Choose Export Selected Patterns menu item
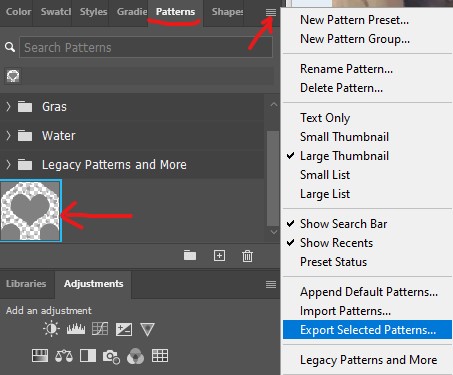This screenshot has height=375, width=453. point(367,330)
